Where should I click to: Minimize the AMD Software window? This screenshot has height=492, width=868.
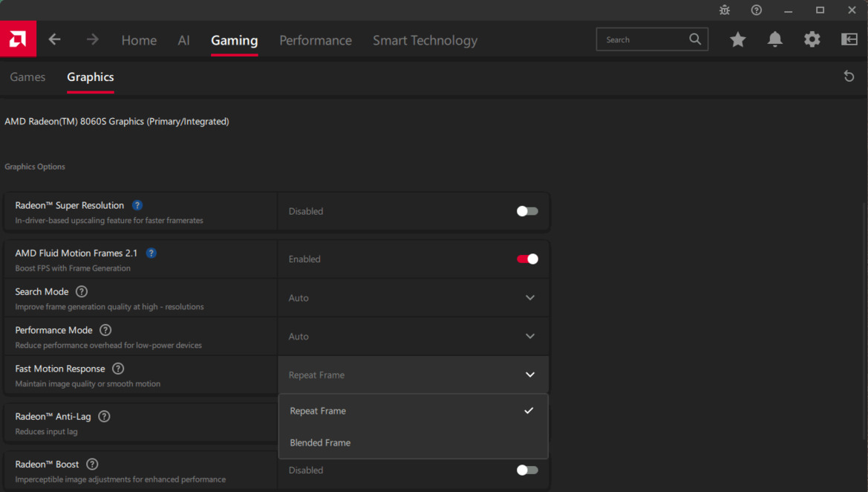coord(789,10)
